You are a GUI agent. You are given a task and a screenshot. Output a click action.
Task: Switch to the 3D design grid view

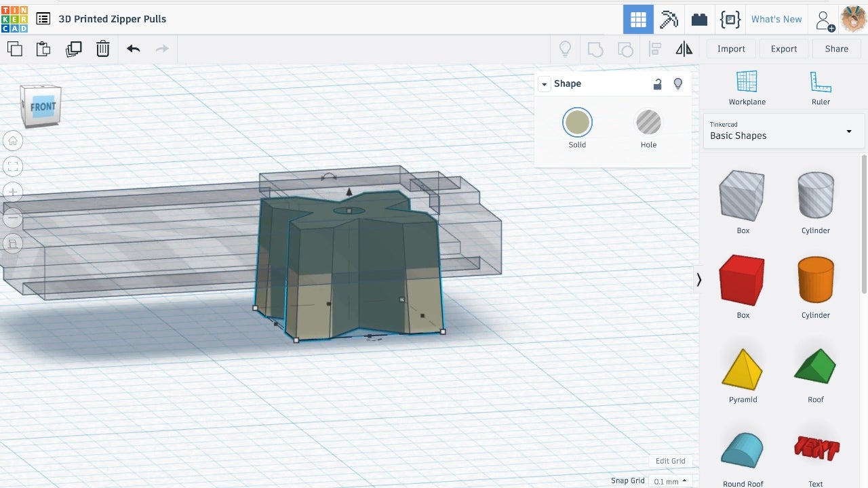(638, 19)
